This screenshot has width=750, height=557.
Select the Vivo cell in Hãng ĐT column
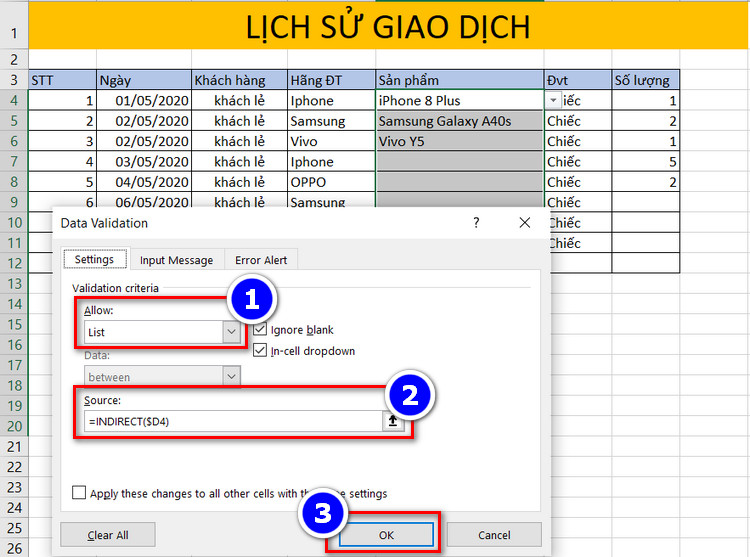pos(331,142)
